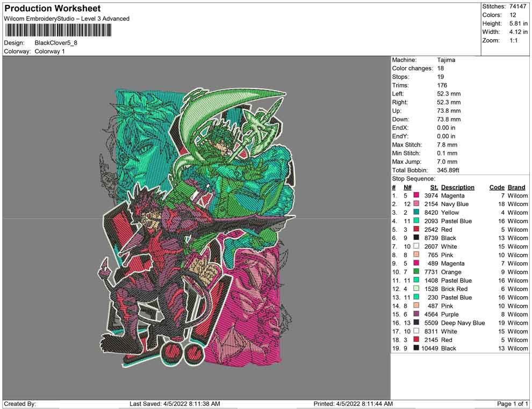Viewport: 532px width, 409px height.
Task: Pick the Pastel Blue swatch with 230 stitches
Action: pyautogui.click(x=416, y=297)
